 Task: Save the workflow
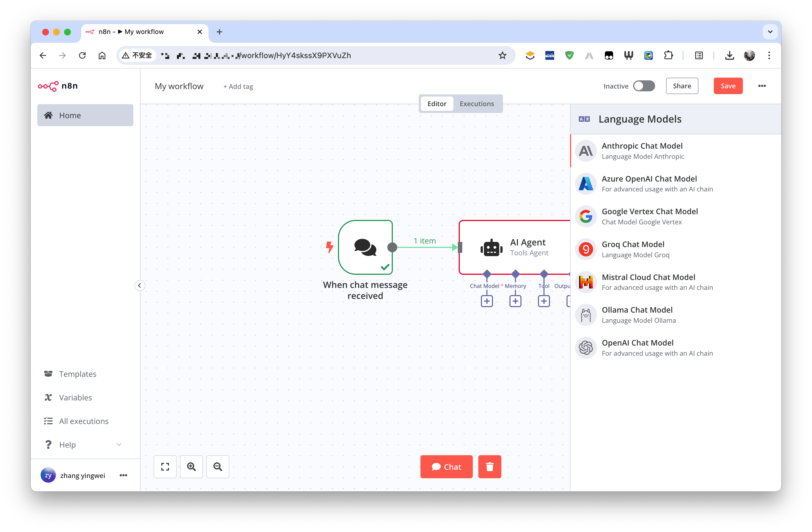click(x=728, y=86)
